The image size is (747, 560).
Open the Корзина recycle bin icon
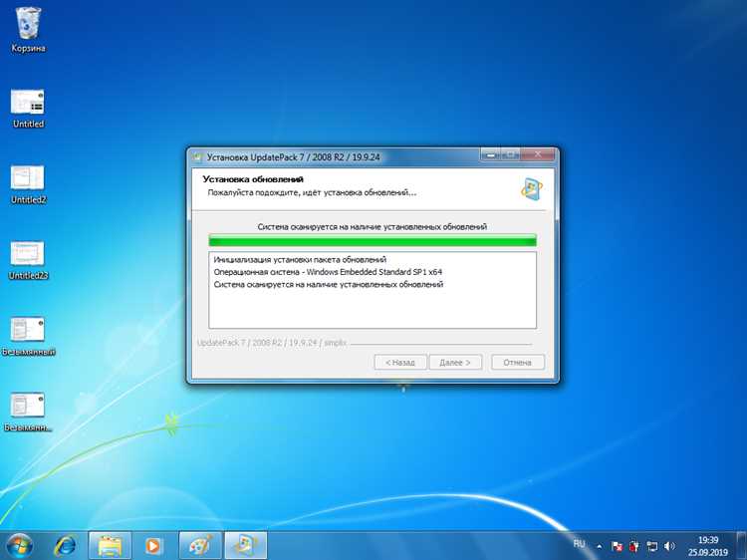28,30
